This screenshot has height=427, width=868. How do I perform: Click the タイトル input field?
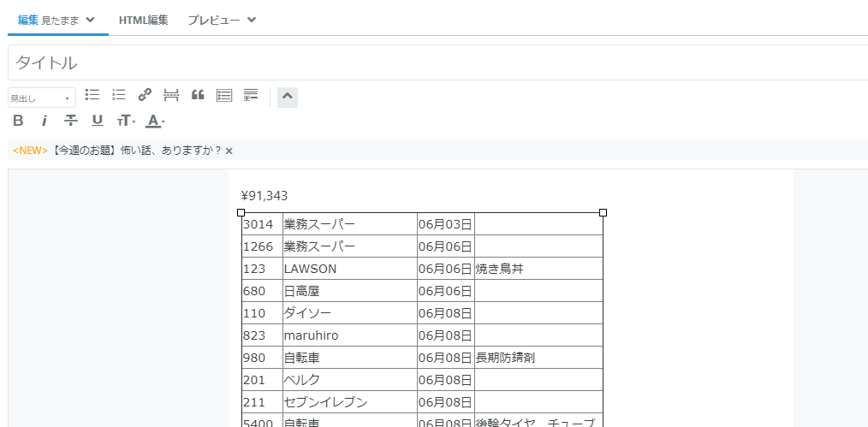click(437, 62)
